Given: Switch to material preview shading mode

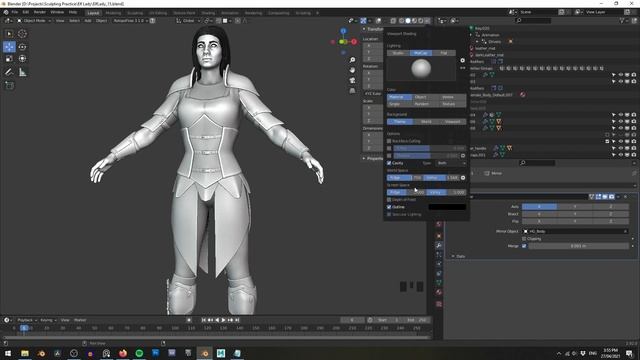Looking at the screenshot, I should (x=414, y=20).
